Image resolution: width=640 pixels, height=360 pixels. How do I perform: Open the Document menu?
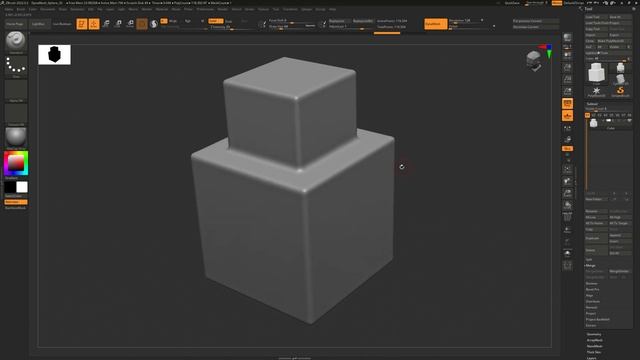coord(47,9)
